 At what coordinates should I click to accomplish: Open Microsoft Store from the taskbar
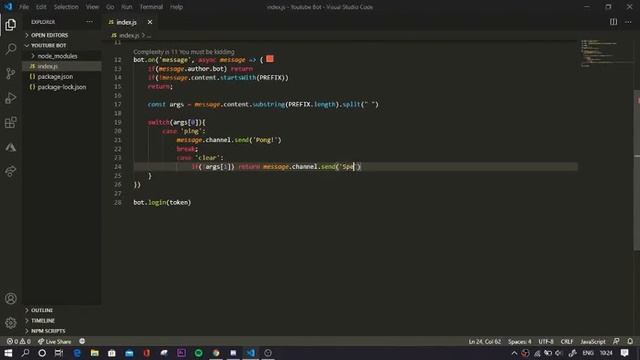(x=112, y=353)
